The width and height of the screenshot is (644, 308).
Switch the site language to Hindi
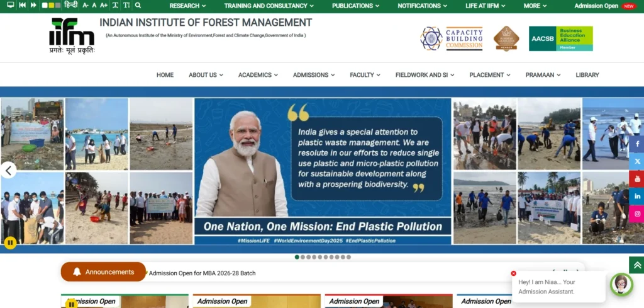pos(71,5)
